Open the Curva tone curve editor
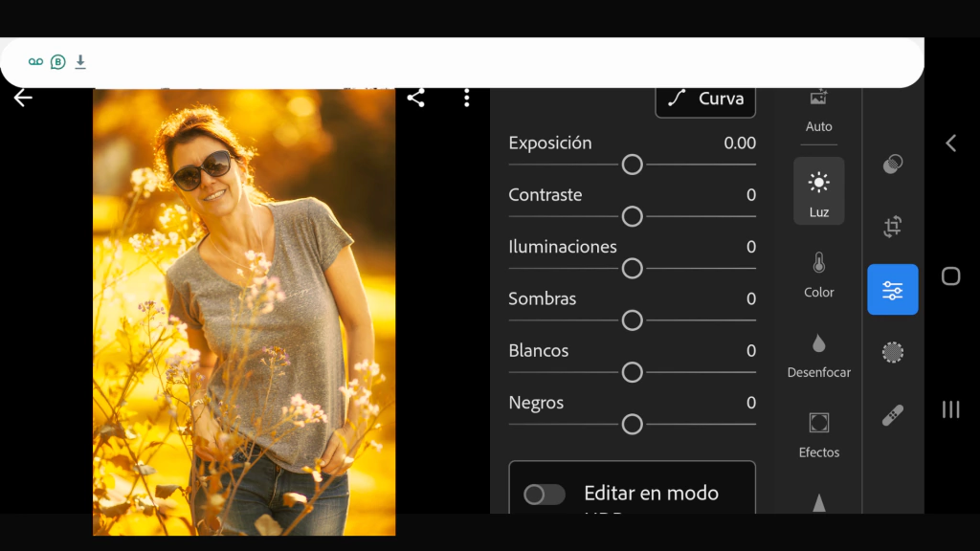This screenshot has height=551, width=980. (x=705, y=99)
